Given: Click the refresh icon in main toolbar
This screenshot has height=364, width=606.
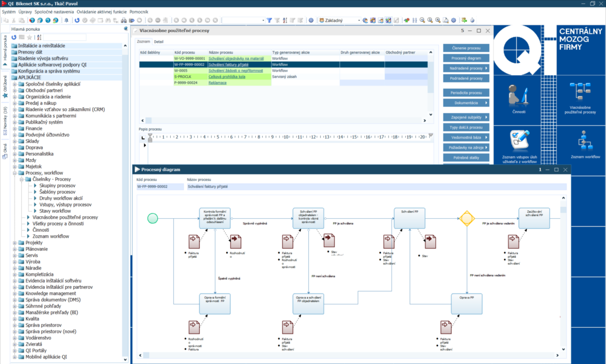Looking at the screenshot, I should pos(77,21).
